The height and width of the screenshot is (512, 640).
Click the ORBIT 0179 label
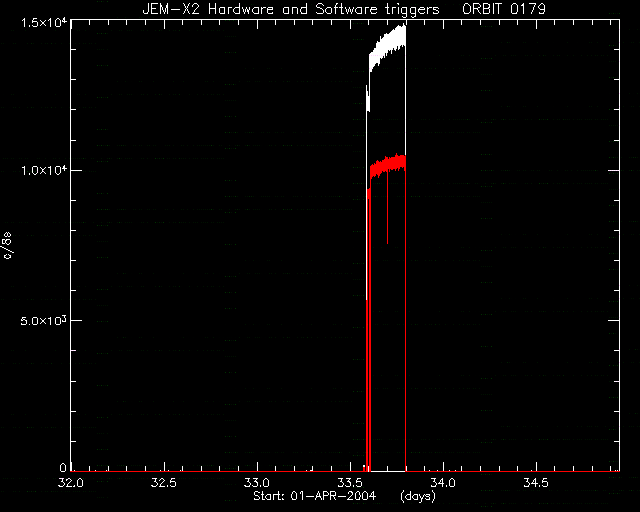pos(504,9)
